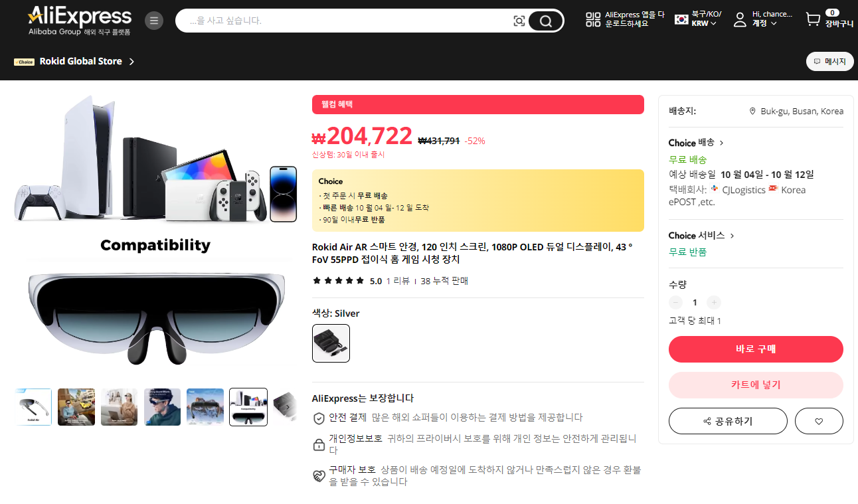
Task: Click the 무료 반품 free returns text under Choice 서비스
Action: [688, 252]
